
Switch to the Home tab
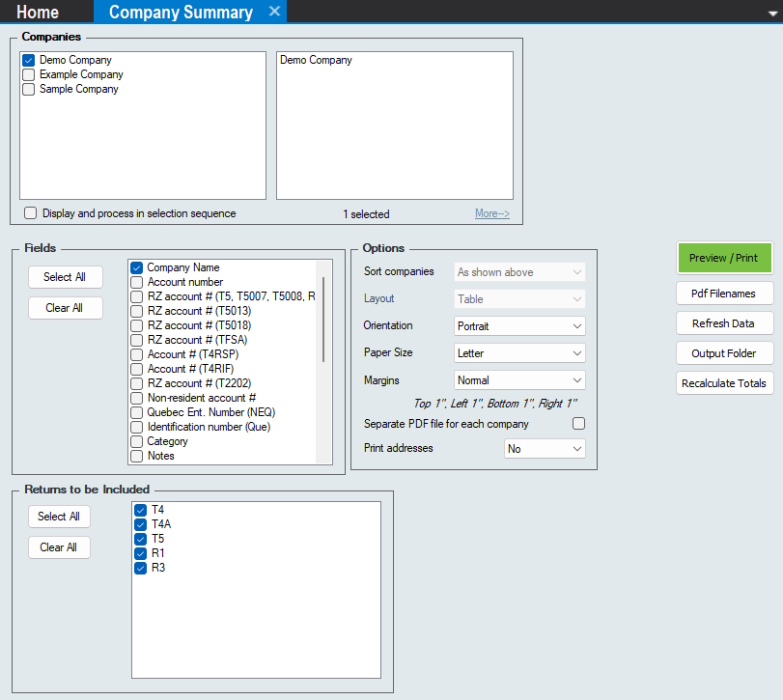point(38,13)
